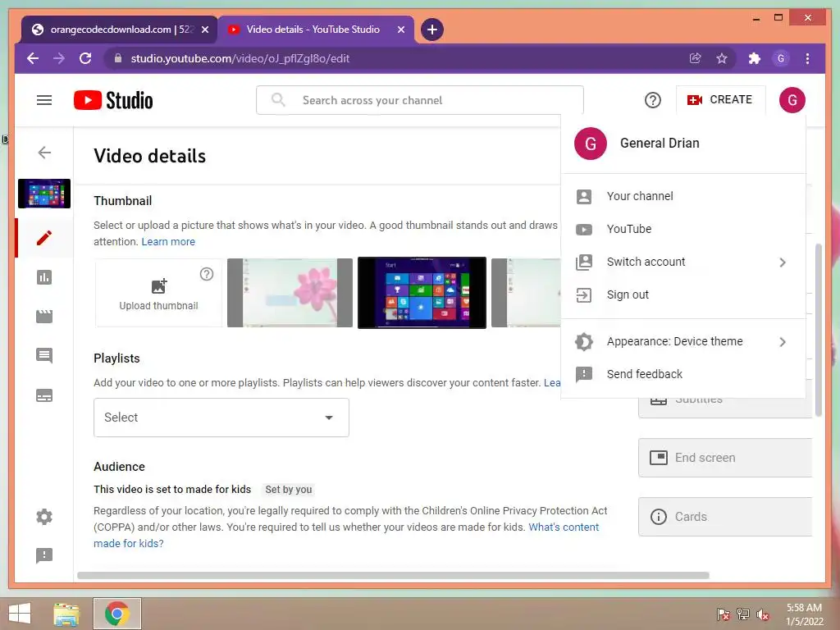Expand the Switch account chevron
Viewport: 840px width, 630px height.
[x=783, y=262]
